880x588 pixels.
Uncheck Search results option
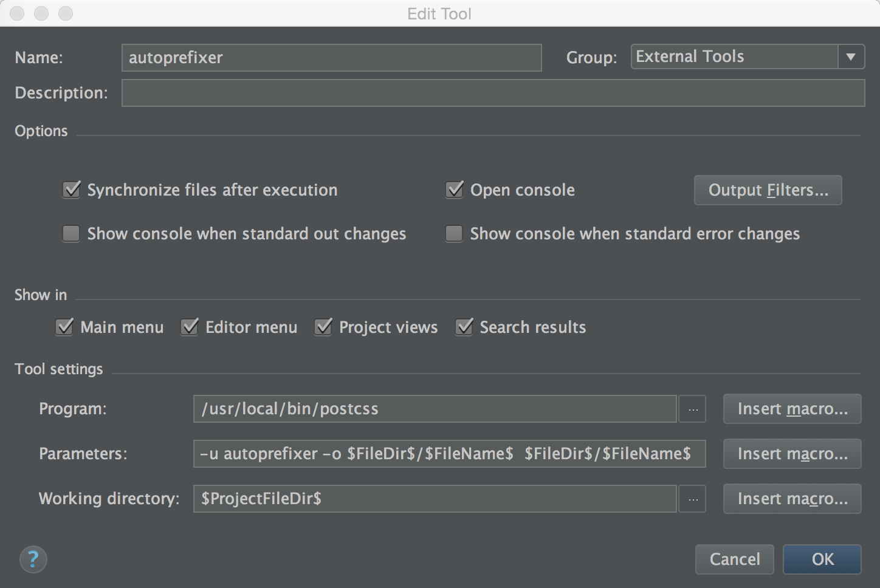point(464,327)
